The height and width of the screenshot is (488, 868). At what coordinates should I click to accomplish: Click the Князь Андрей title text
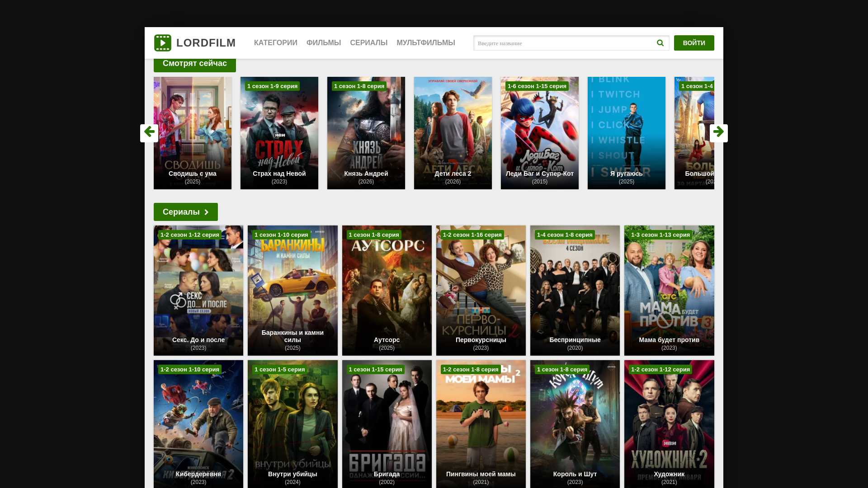pos(366,174)
